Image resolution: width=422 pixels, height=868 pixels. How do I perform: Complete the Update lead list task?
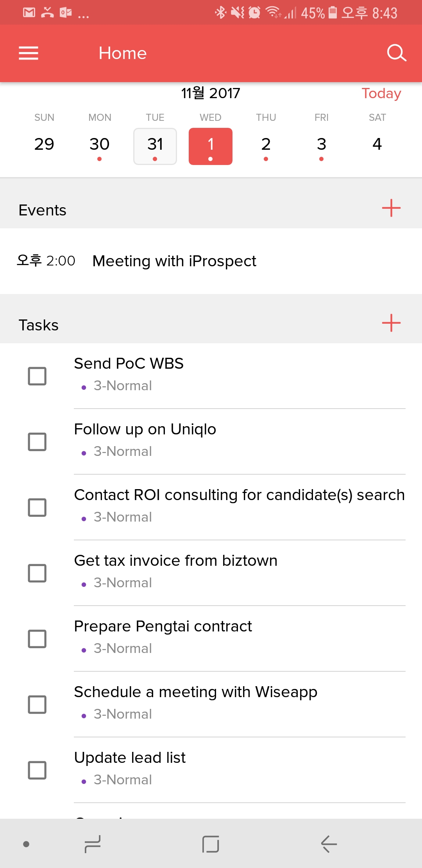(x=37, y=770)
